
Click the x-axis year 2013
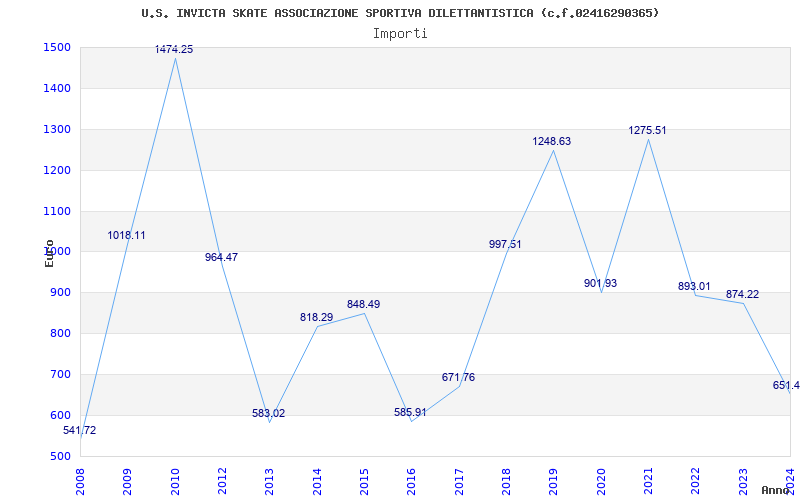[x=269, y=481]
